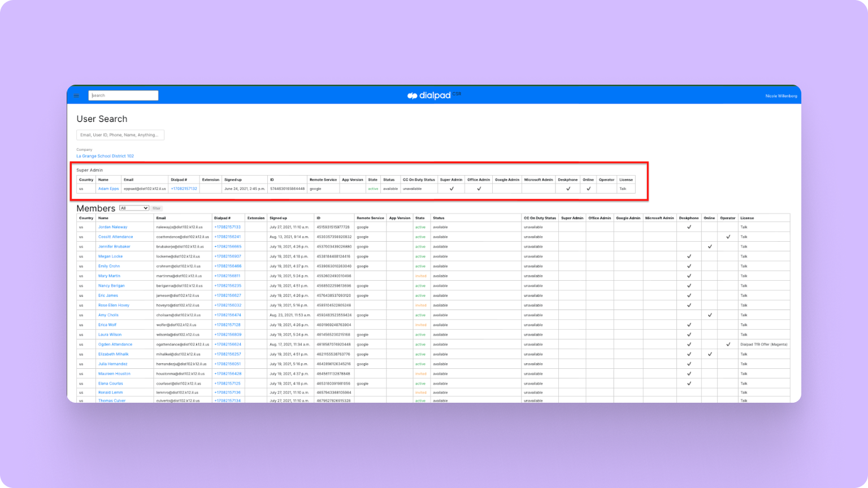Open the La Grange School District 102 company link

coord(105,156)
